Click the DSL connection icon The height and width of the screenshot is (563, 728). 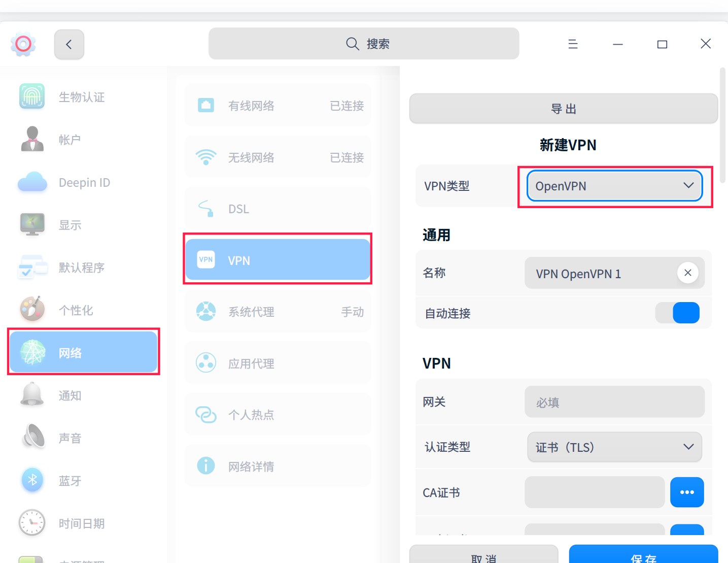206,208
